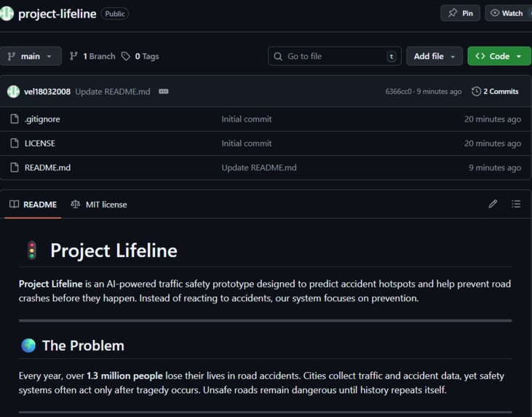Open Initial commit message in LICENSE row
Image resolution: width=532 pixels, height=417 pixels.
click(247, 143)
